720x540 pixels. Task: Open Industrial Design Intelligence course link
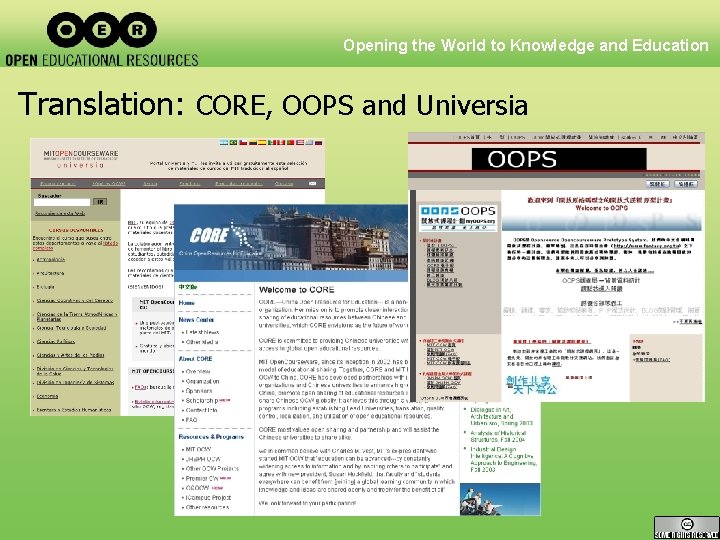(503, 460)
